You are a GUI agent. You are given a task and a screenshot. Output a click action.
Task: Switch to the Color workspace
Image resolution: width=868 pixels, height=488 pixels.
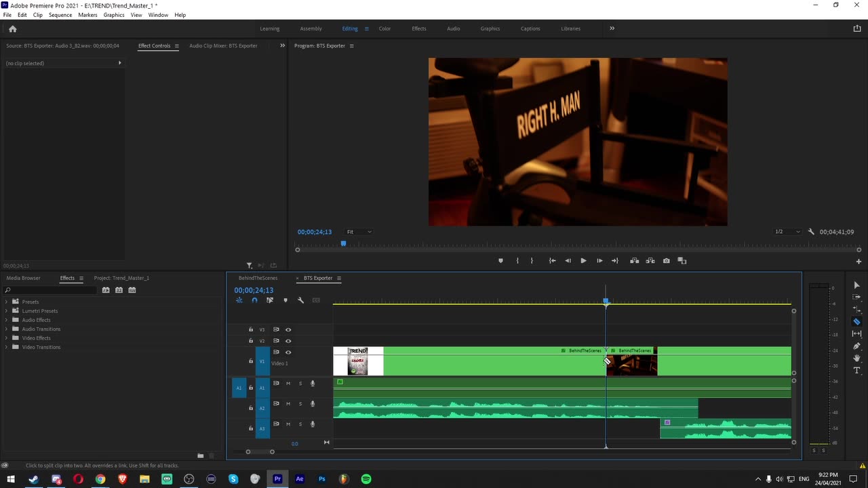384,28
